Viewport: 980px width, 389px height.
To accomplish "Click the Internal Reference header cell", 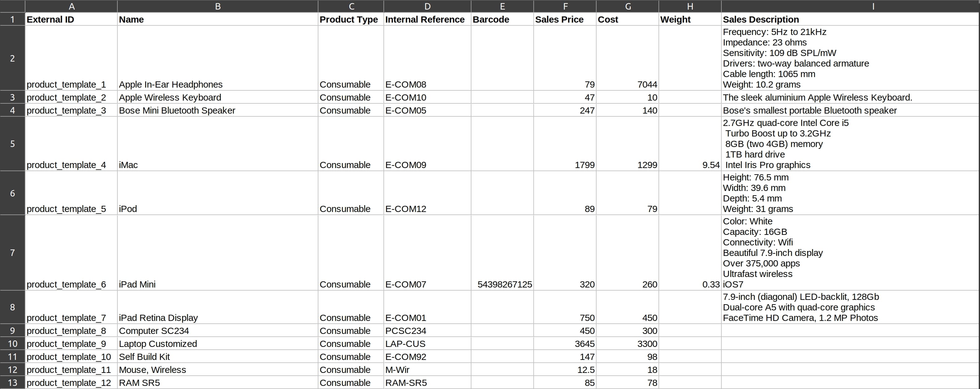I will pyautogui.click(x=427, y=19).
